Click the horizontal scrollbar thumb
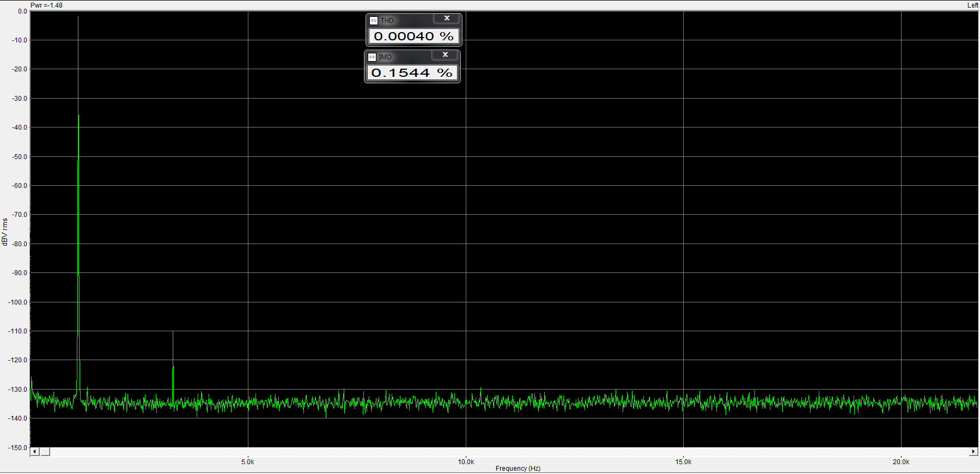This screenshot has width=980, height=474. coord(45,452)
